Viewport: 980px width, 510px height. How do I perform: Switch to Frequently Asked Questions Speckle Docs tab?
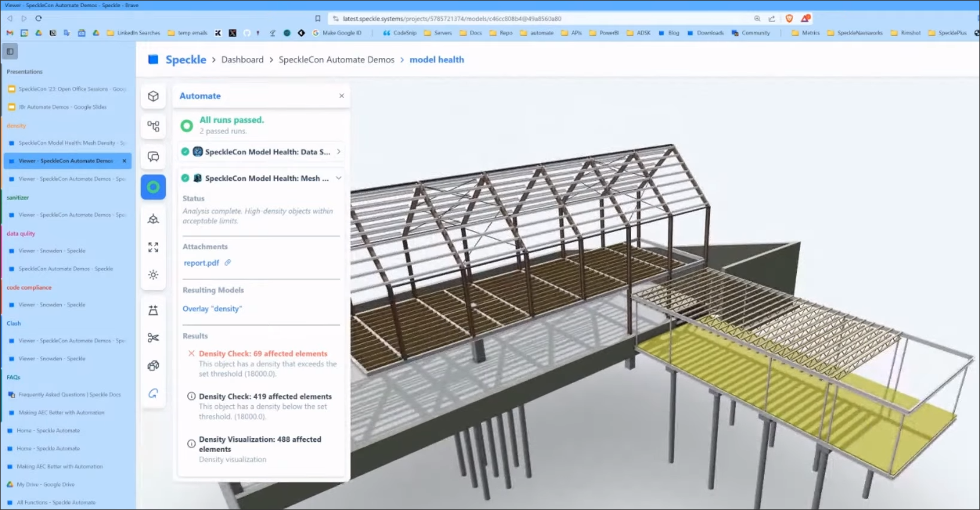pos(67,394)
